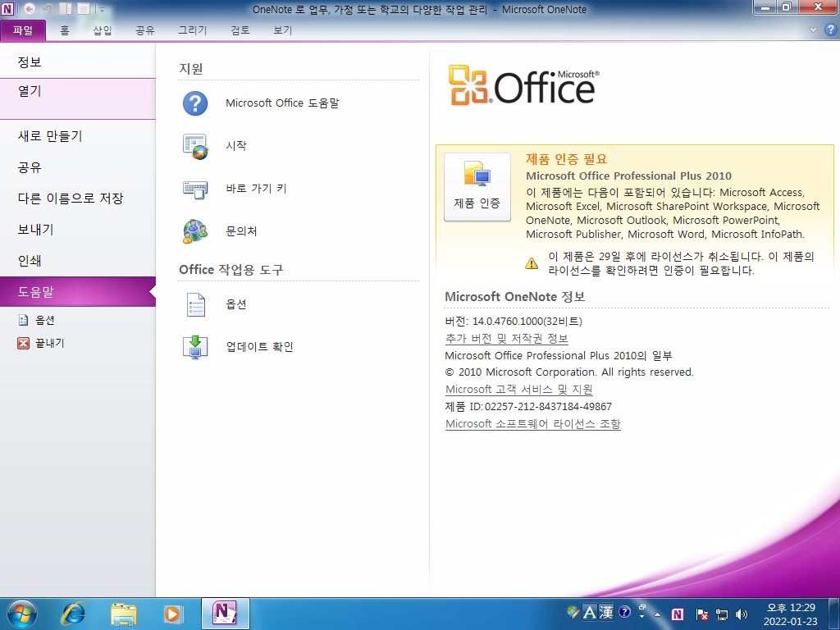Switch to the 검토 tab
Image resolution: width=840 pixels, height=630 pixels.
240,30
